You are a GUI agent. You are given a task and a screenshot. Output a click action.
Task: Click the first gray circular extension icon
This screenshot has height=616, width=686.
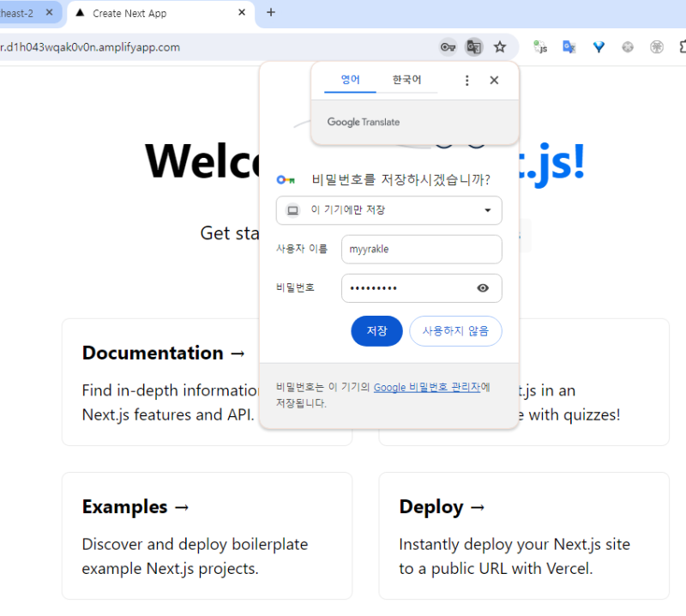tap(628, 47)
